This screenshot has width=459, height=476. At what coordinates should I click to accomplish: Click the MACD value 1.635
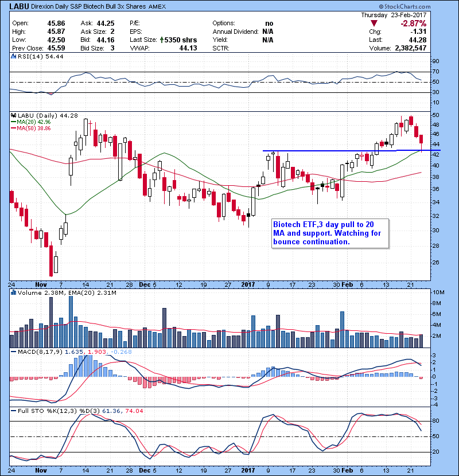[x=74, y=352]
